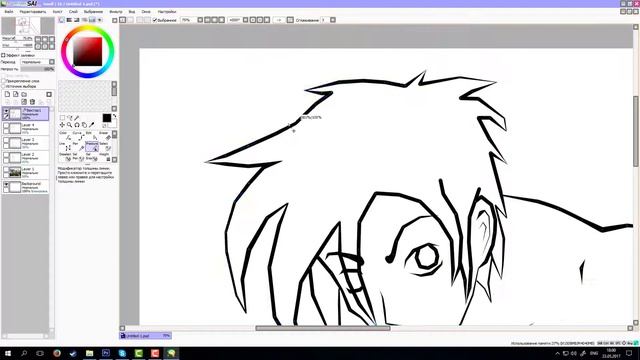Show Layer 3 via its visibility box
The image size is (640, 360).
pos(6,140)
